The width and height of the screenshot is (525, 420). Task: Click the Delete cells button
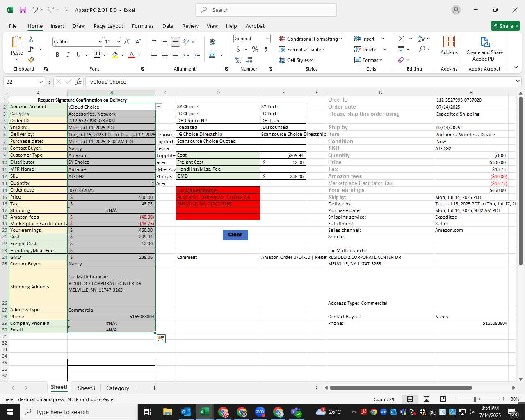click(x=365, y=49)
